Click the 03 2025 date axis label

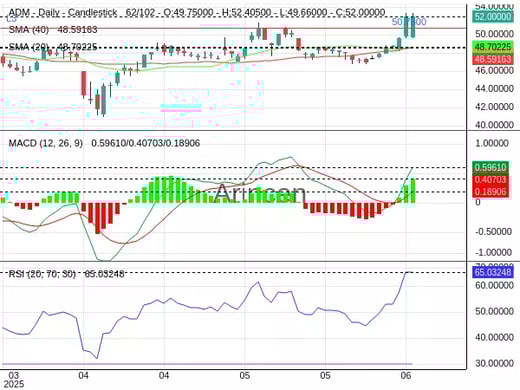click(13, 380)
